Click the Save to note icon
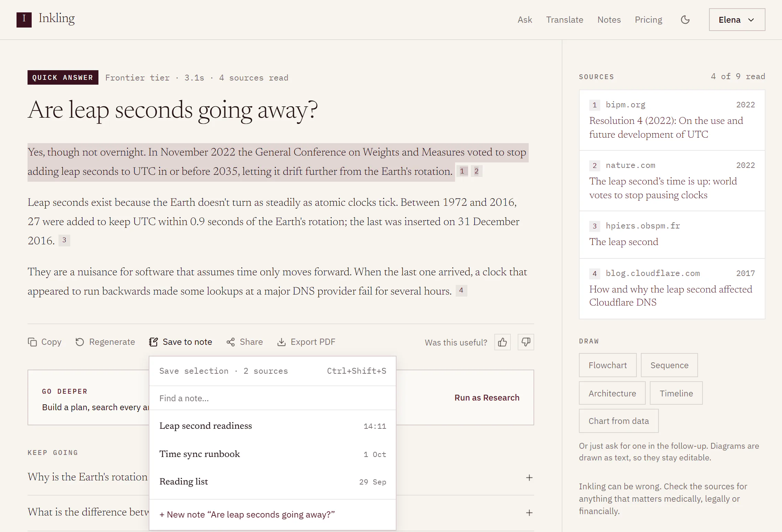This screenshot has height=532, width=782. (154, 342)
